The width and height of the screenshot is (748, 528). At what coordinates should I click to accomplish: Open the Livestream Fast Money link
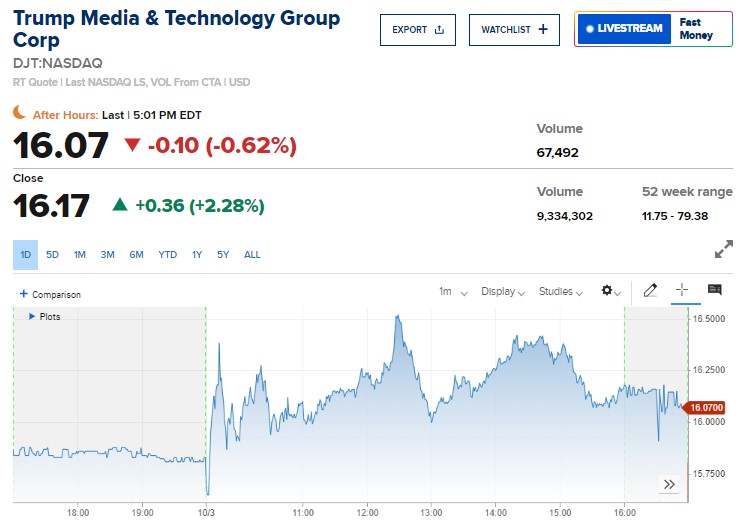pos(654,29)
